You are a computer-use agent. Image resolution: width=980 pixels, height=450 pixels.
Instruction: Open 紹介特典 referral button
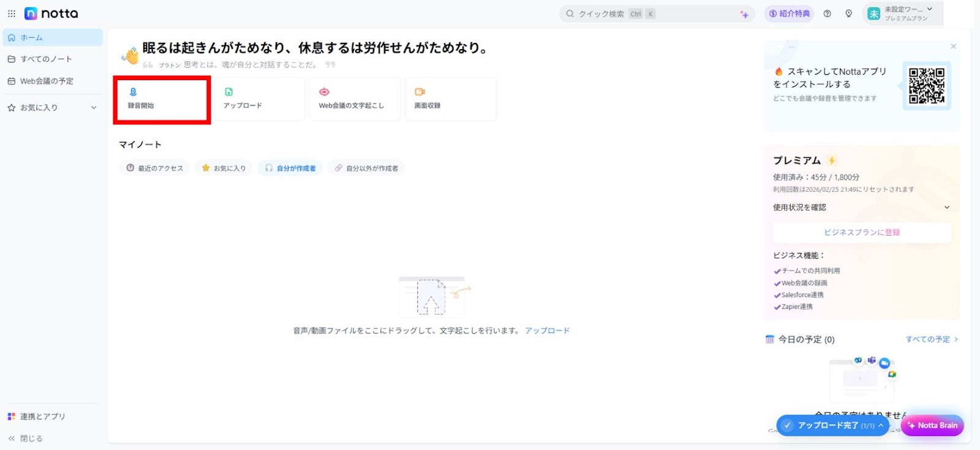point(789,13)
